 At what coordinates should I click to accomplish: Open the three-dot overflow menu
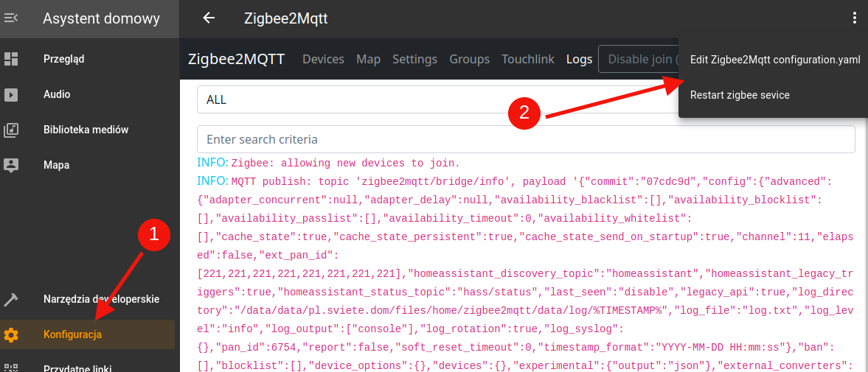click(x=854, y=18)
